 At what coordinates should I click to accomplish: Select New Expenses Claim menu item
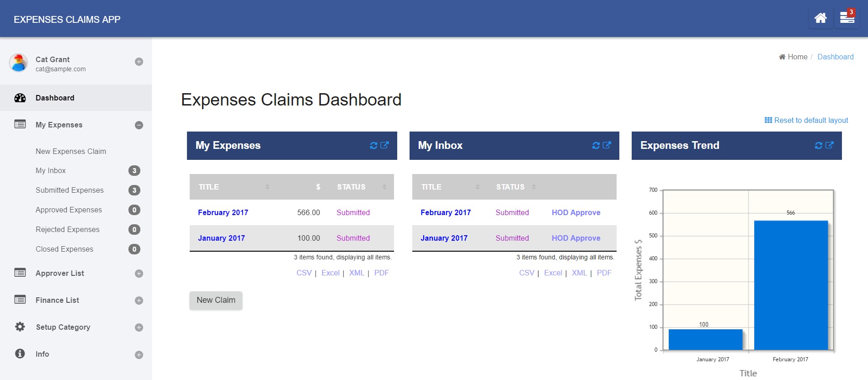(x=71, y=151)
